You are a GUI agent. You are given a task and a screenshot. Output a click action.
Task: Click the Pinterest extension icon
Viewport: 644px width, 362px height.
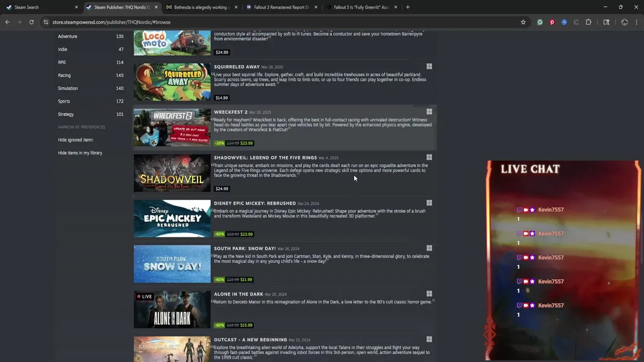pyautogui.click(x=552, y=22)
